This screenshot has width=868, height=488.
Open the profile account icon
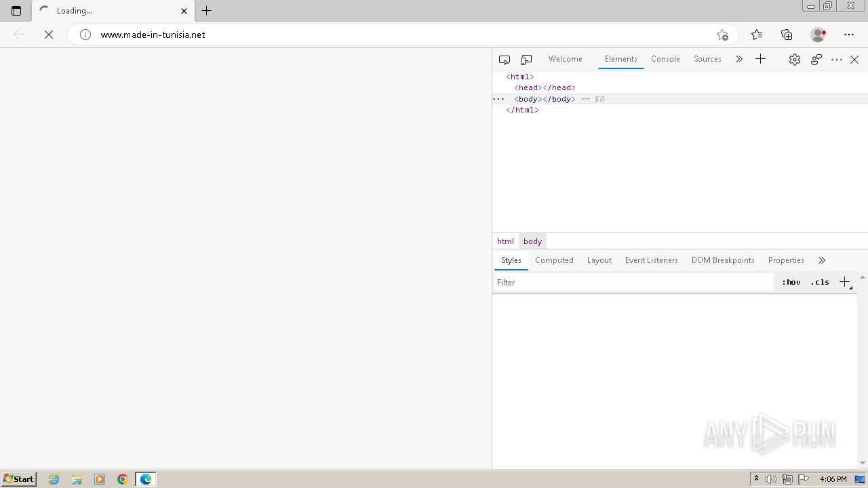tap(818, 35)
